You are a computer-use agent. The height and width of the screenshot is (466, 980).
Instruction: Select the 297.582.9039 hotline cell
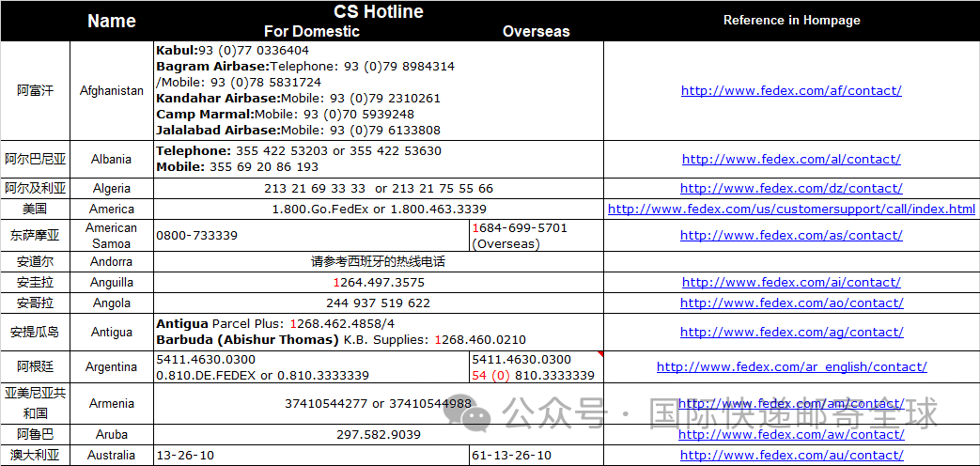[378, 434]
